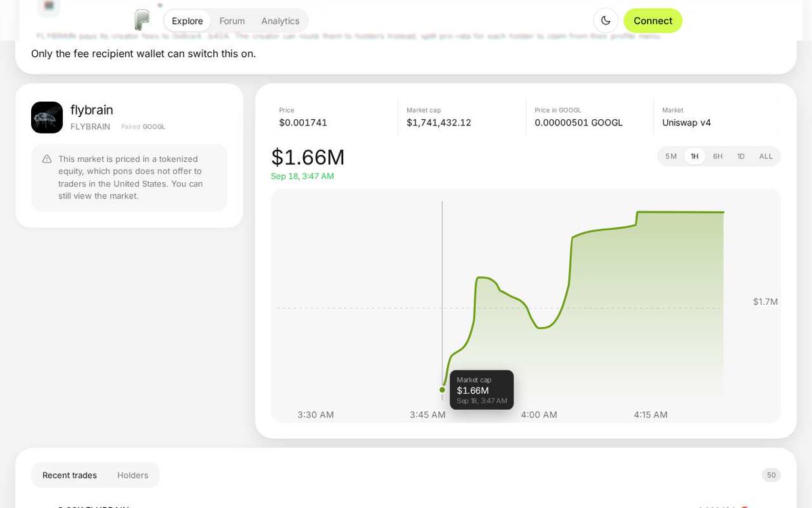This screenshot has width=812, height=508.
Task: Click the 3:30 AM x-axis label
Action: tap(315, 415)
